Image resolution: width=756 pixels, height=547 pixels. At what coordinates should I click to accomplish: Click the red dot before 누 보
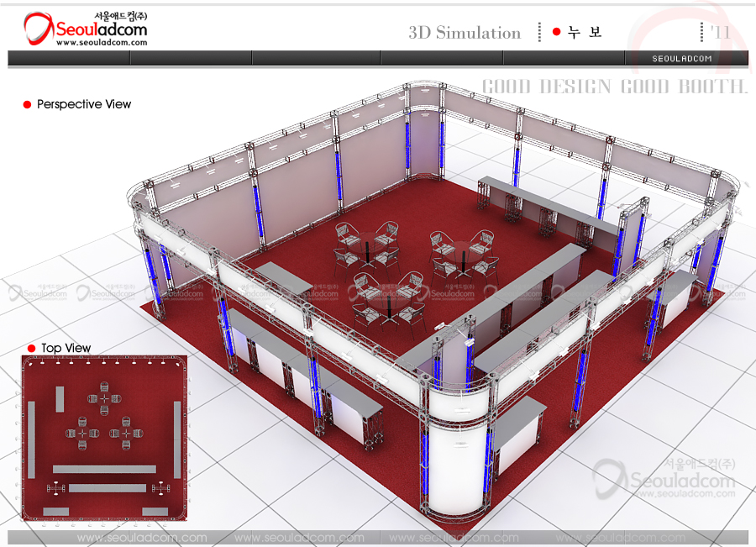(556, 32)
